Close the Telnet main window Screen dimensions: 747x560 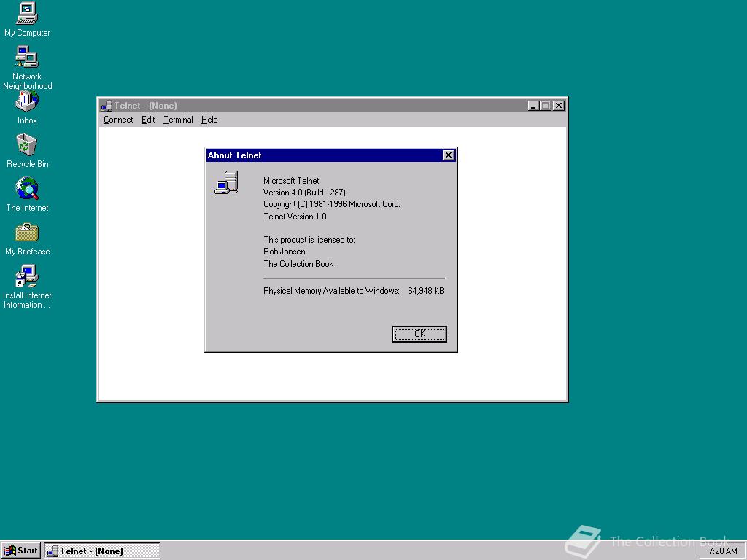559,106
